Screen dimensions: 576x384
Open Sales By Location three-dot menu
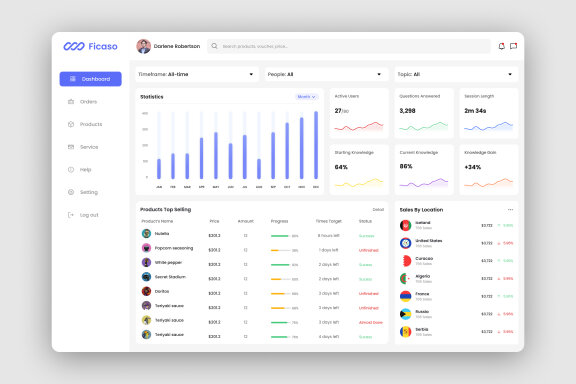(510, 210)
